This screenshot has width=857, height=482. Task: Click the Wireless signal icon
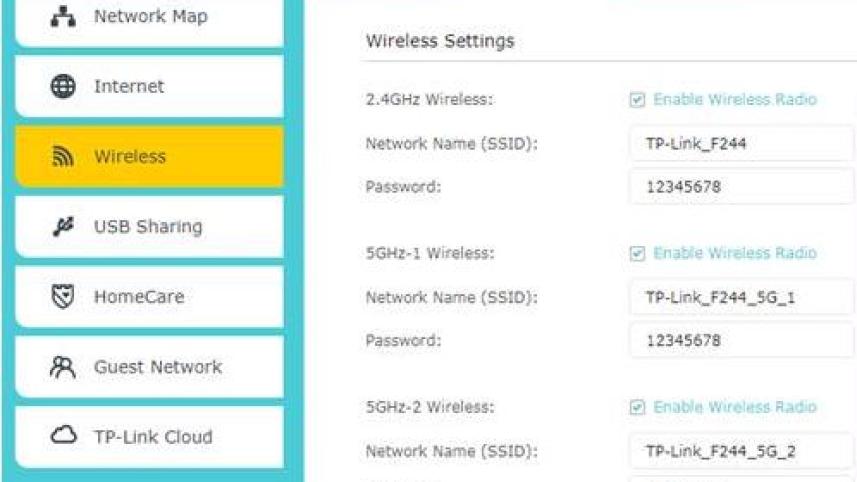coord(63,157)
